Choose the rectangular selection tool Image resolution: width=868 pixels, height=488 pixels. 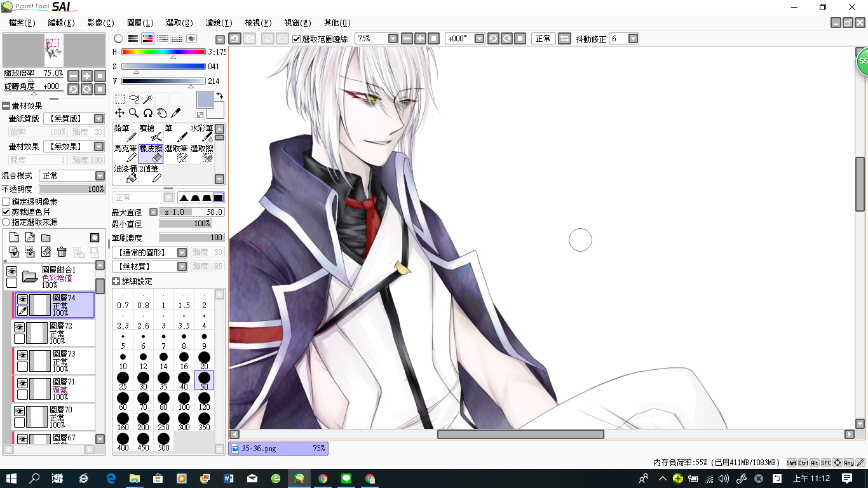119,99
